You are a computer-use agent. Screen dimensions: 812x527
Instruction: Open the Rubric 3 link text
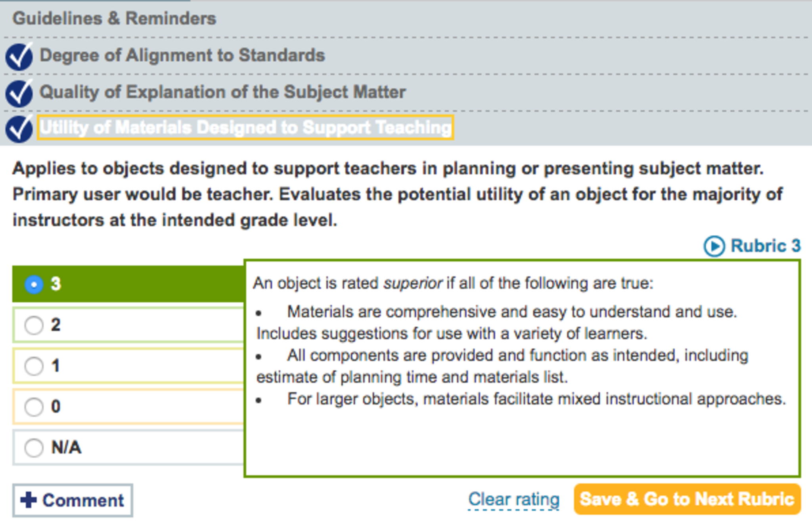[765, 246]
